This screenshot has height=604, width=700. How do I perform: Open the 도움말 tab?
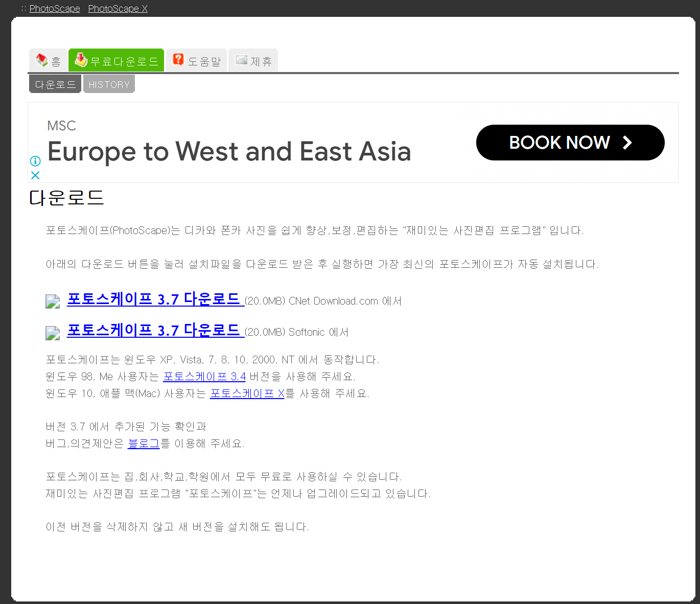click(x=196, y=61)
